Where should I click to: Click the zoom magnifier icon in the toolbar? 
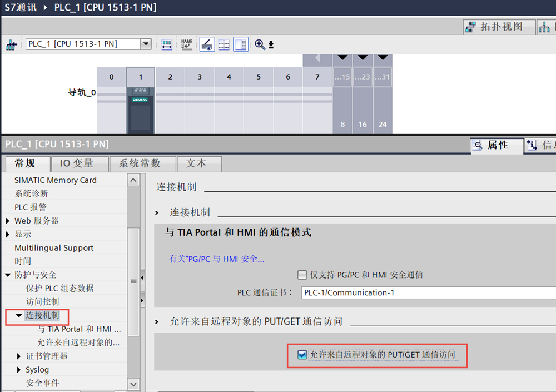(260, 44)
